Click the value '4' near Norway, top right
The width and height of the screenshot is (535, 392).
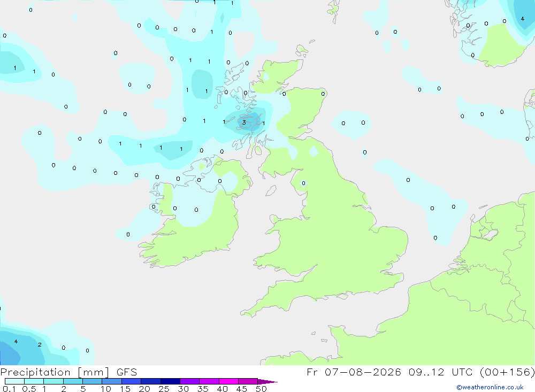pos(522,19)
